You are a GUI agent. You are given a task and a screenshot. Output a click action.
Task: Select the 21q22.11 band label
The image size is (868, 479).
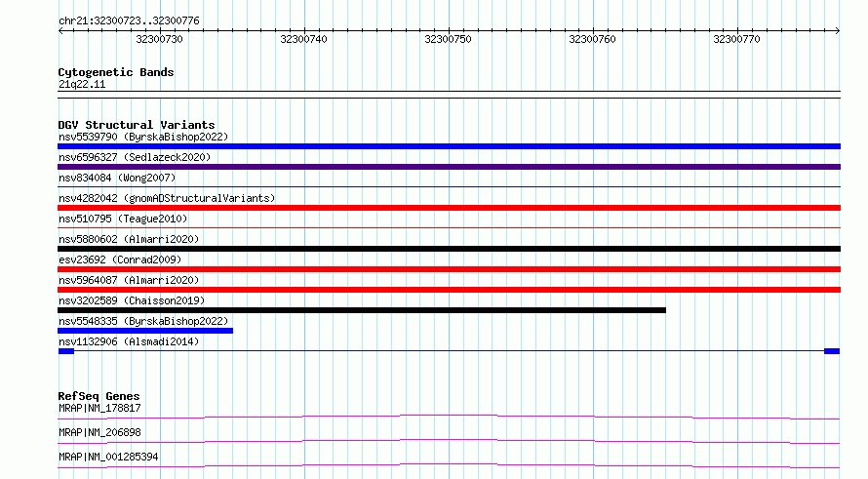tap(82, 84)
